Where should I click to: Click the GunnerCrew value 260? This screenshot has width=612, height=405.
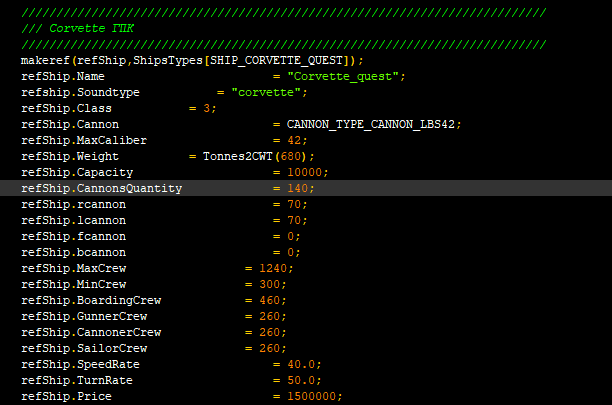click(270, 316)
